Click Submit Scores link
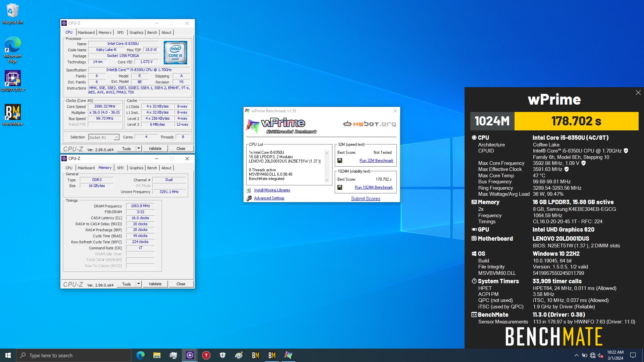This screenshot has width=644, height=362. pos(366,198)
